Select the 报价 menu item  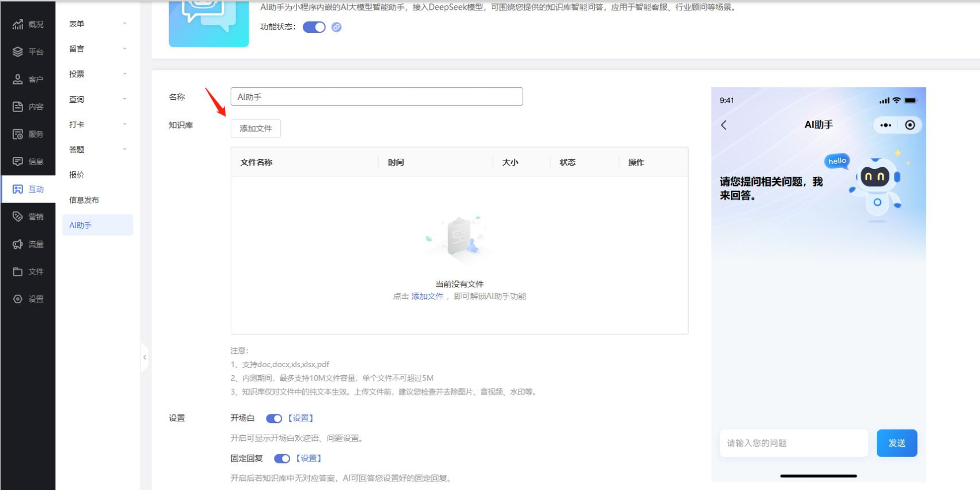coord(77,175)
